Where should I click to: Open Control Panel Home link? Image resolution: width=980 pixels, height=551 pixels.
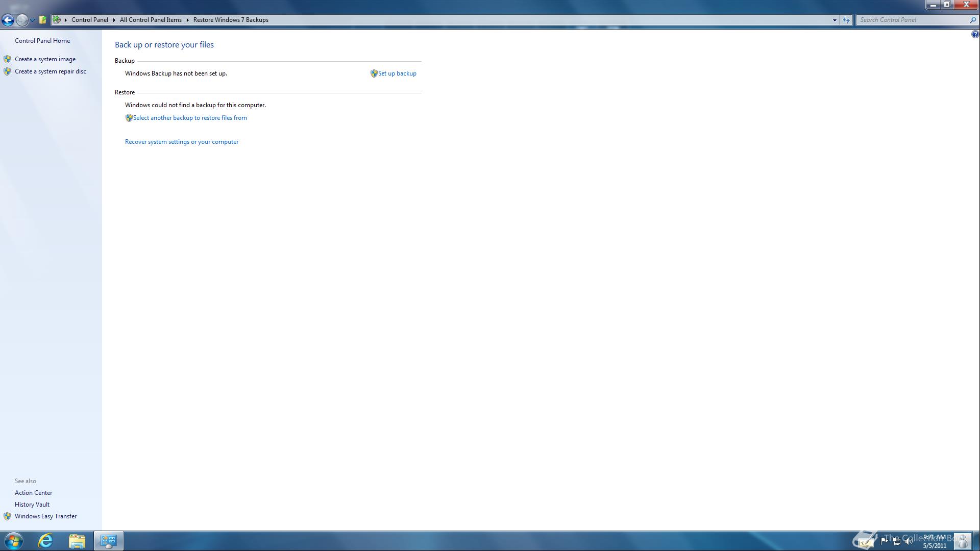[x=42, y=41]
